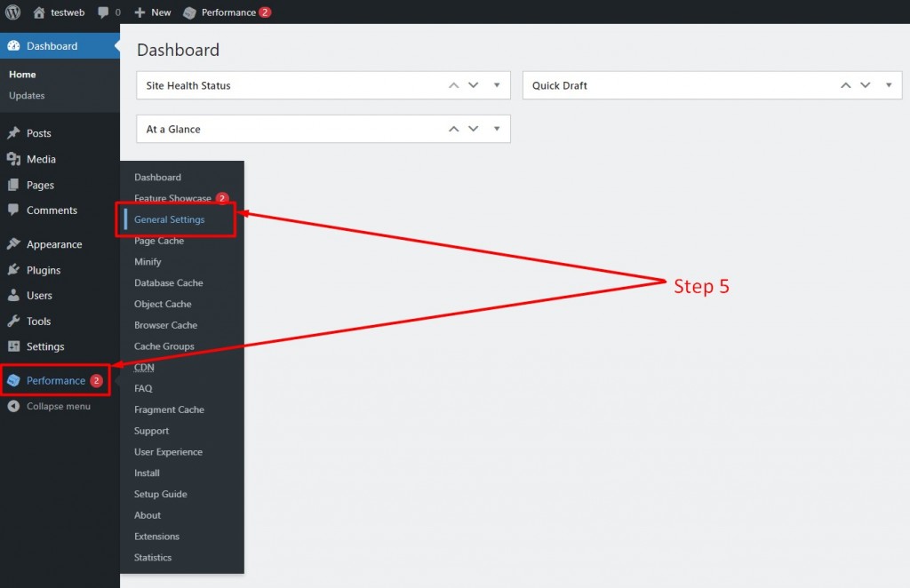The image size is (910, 588).
Task: Move Quick Draft panel up
Action: click(846, 85)
